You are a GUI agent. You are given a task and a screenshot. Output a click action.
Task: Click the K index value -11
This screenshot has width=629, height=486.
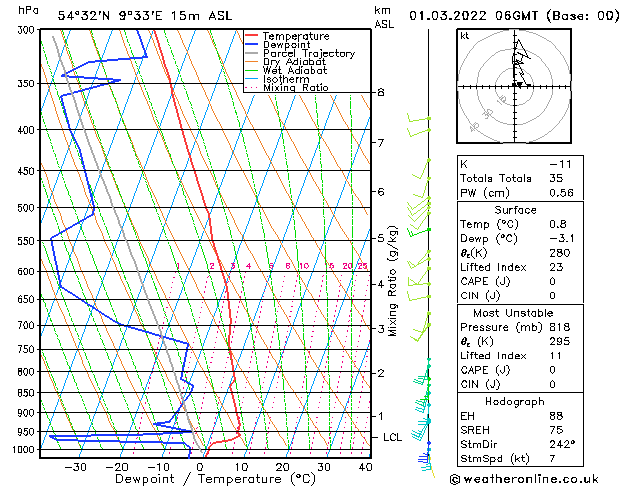tap(560, 164)
